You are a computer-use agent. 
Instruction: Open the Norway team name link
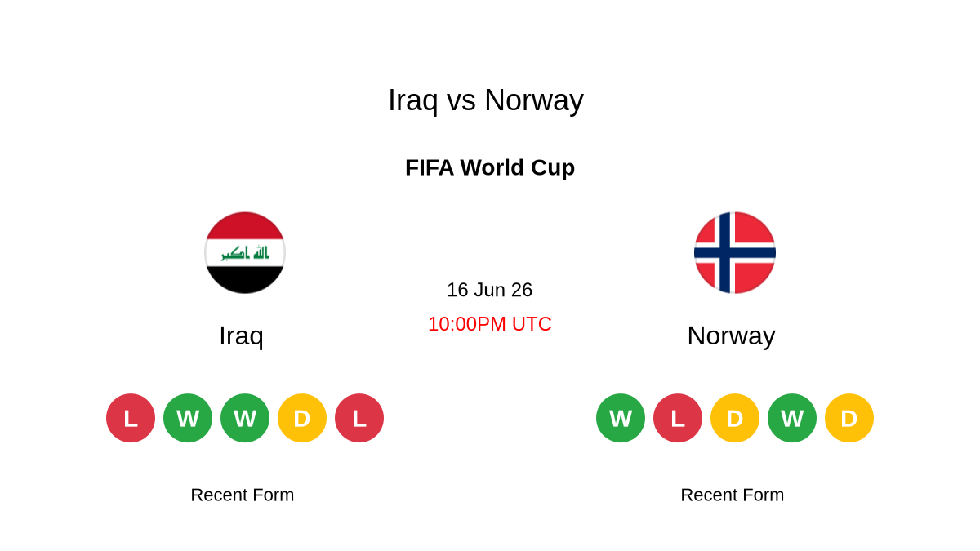click(731, 336)
